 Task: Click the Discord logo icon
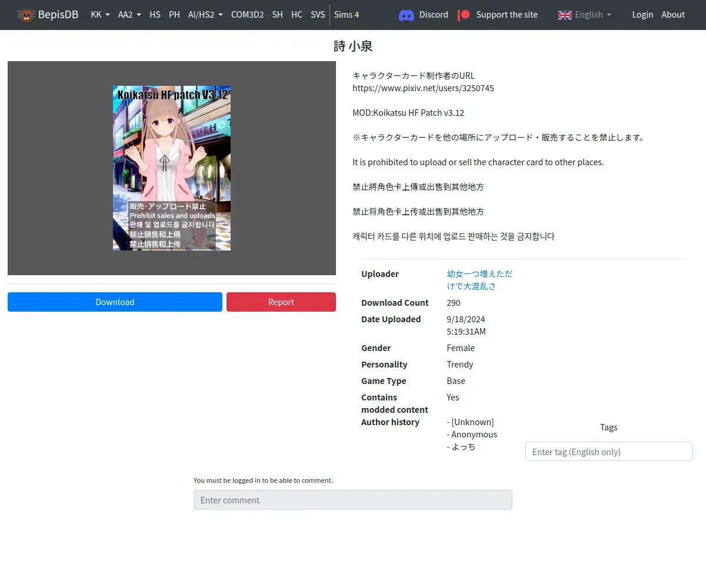(407, 15)
